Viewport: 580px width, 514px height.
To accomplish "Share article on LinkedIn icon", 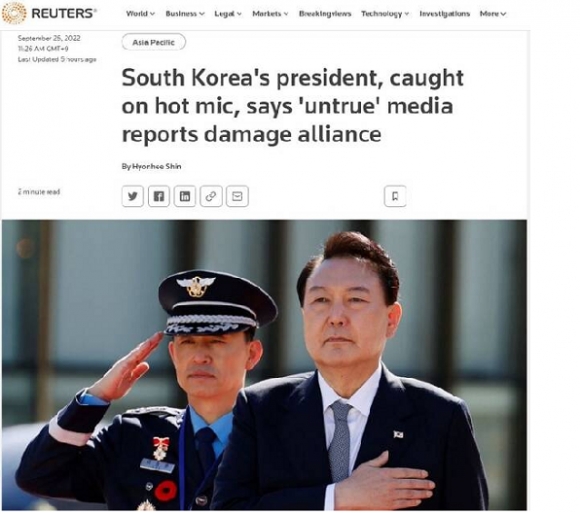I will [x=185, y=196].
